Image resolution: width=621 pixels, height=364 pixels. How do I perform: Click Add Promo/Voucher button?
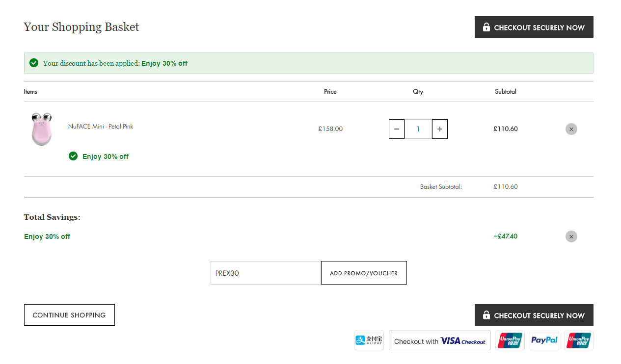364,273
